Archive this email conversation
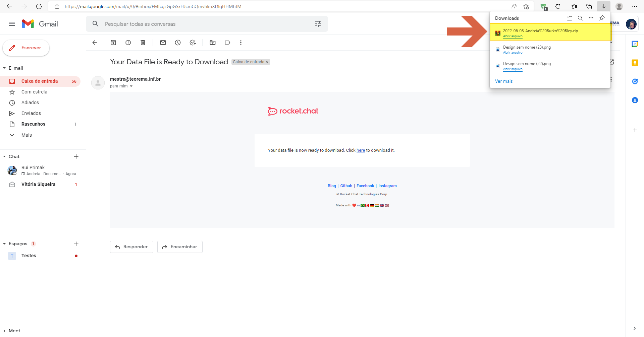 click(113, 43)
